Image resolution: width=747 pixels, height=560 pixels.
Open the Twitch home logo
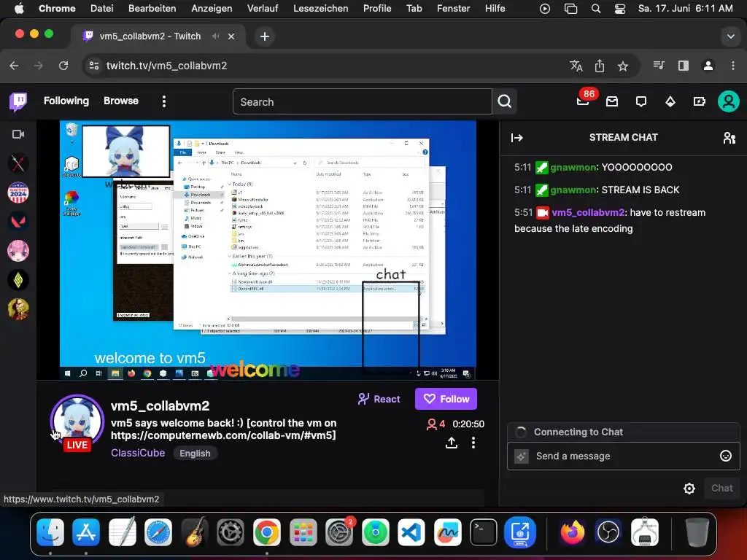coord(18,101)
